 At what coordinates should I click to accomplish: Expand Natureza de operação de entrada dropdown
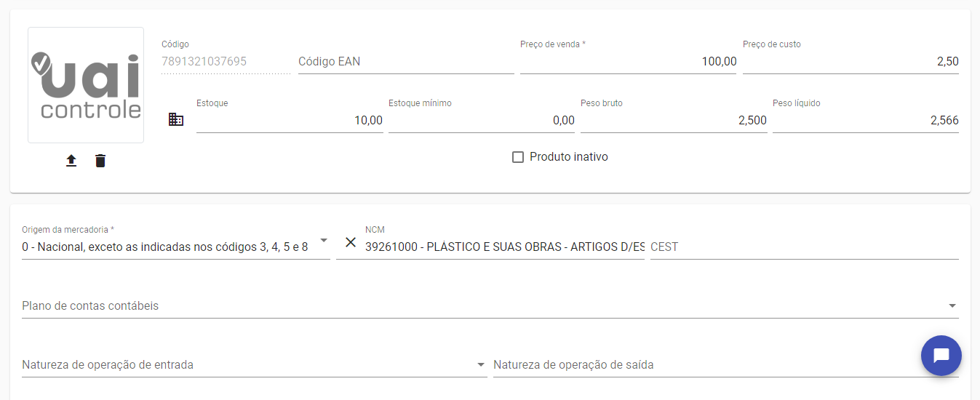480,364
